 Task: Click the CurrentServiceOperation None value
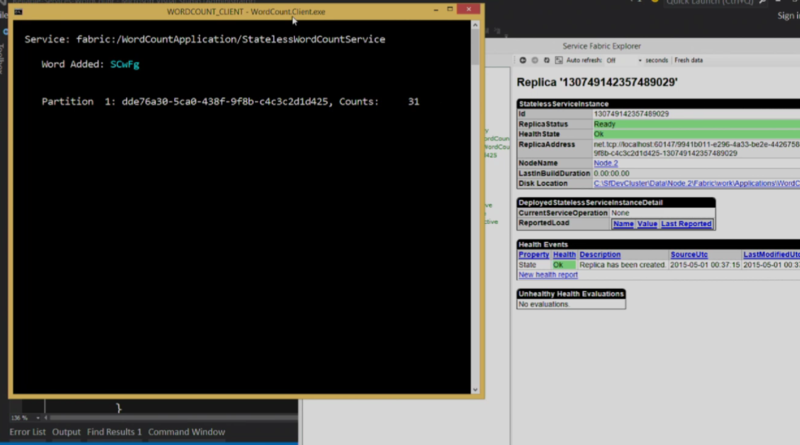[x=620, y=213]
